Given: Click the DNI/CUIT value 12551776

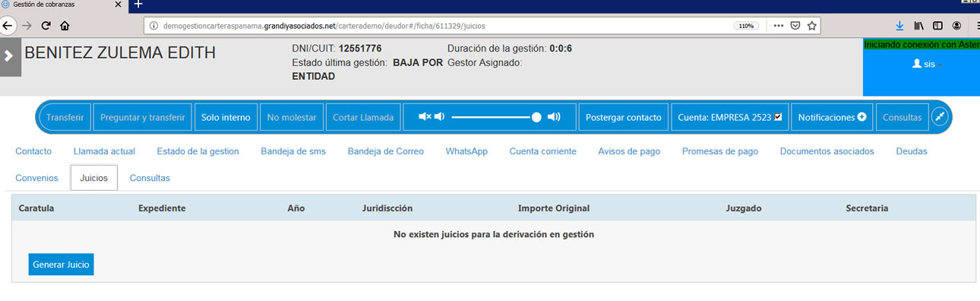Looking at the screenshot, I should (x=360, y=49).
